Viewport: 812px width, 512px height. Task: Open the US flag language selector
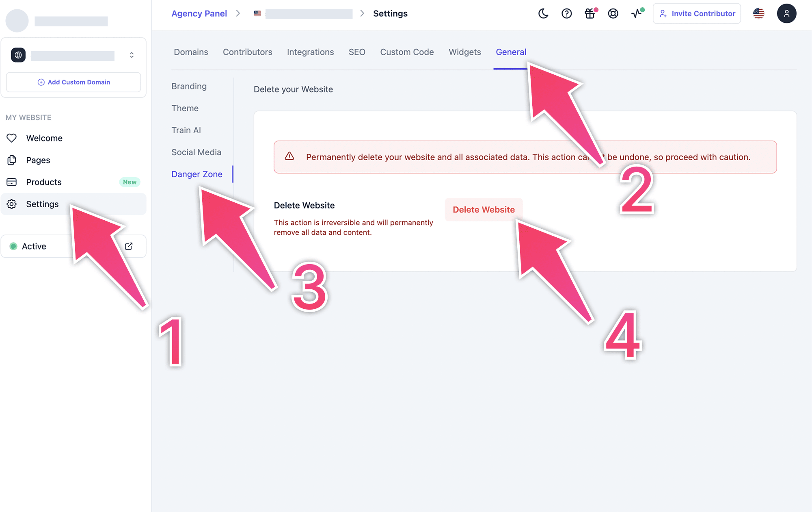pos(758,14)
